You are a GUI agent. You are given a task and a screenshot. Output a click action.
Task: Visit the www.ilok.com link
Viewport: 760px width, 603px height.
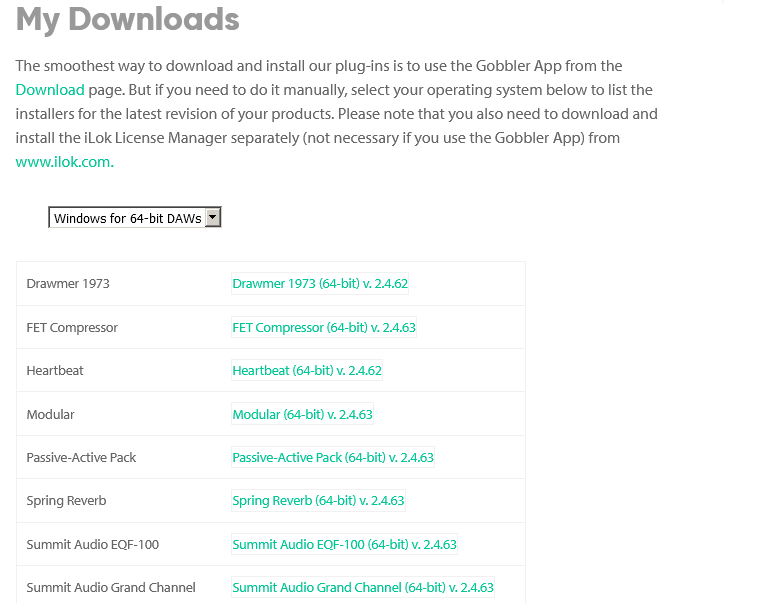[64, 162]
